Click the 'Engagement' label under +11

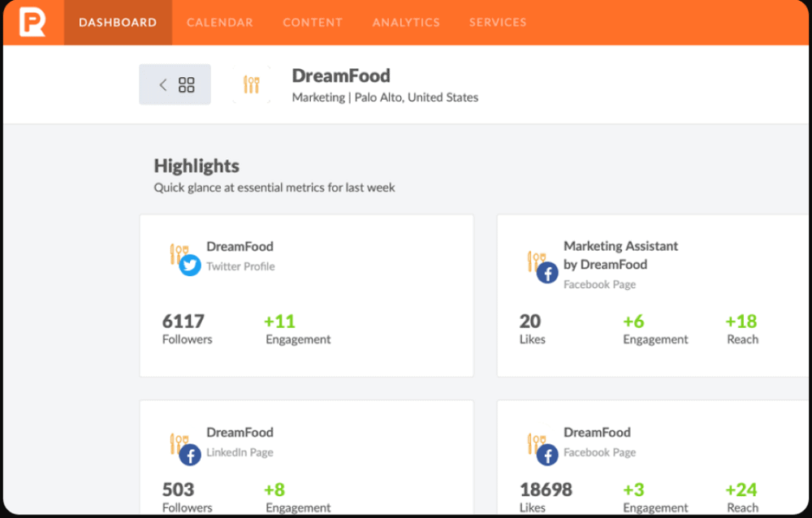click(x=298, y=339)
